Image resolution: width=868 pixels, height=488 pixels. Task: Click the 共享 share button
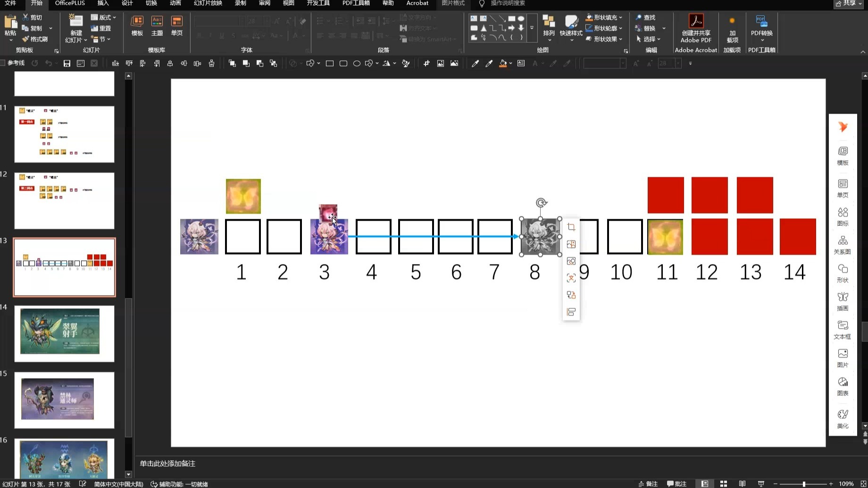[848, 4]
